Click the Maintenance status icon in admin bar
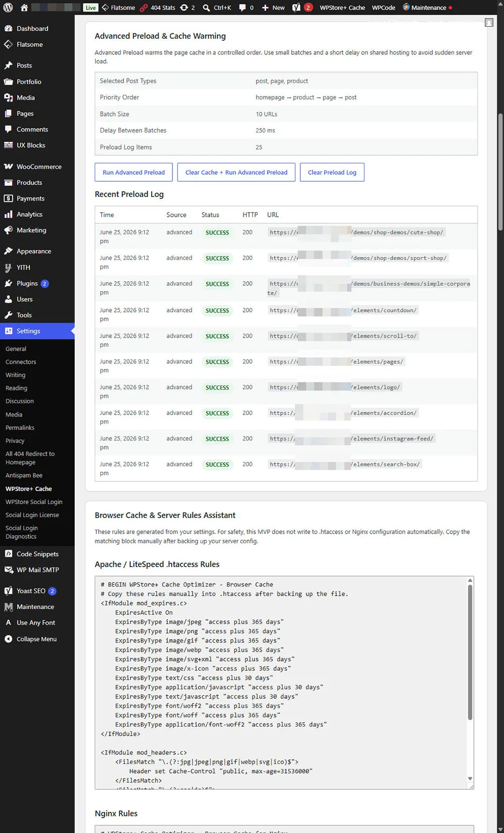 click(x=406, y=7)
